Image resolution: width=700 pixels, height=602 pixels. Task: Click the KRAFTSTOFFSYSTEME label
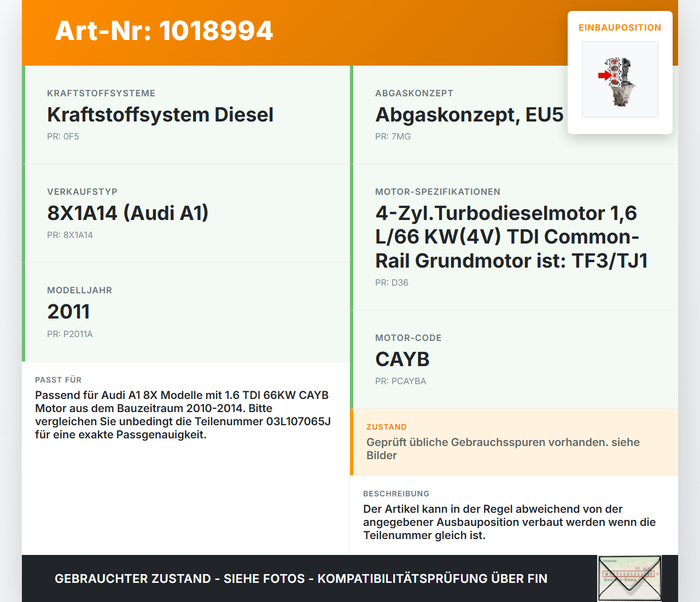101,93
